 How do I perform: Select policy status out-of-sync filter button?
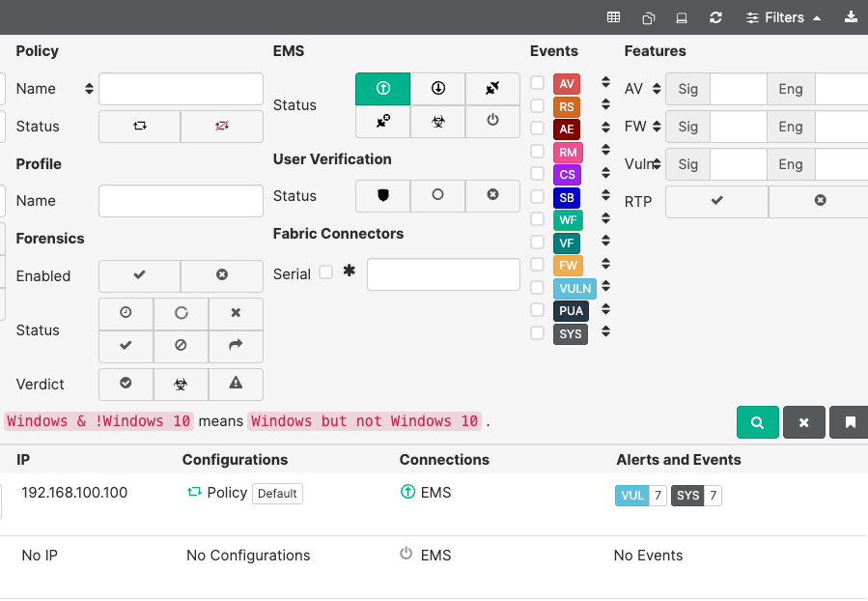(222, 127)
